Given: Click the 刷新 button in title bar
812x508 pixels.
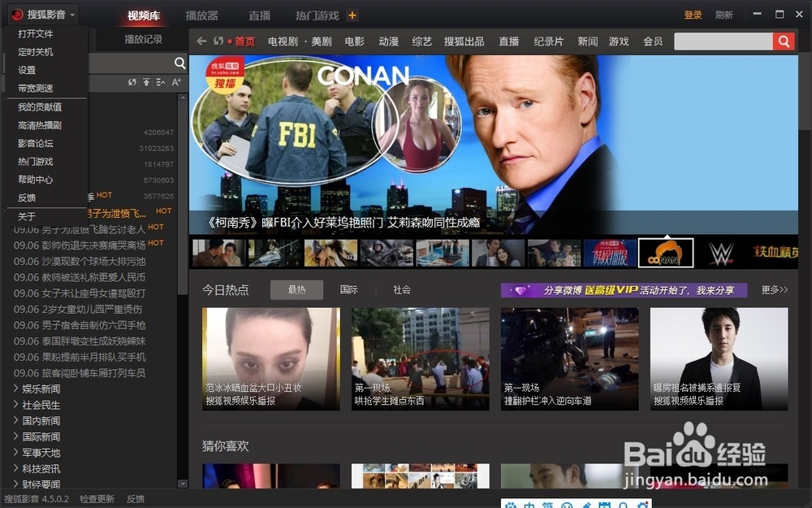Looking at the screenshot, I should [x=723, y=15].
